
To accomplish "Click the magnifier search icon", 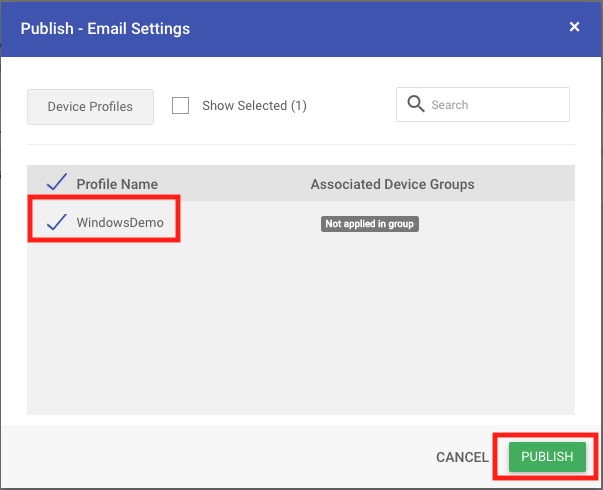I will [416, 104].
